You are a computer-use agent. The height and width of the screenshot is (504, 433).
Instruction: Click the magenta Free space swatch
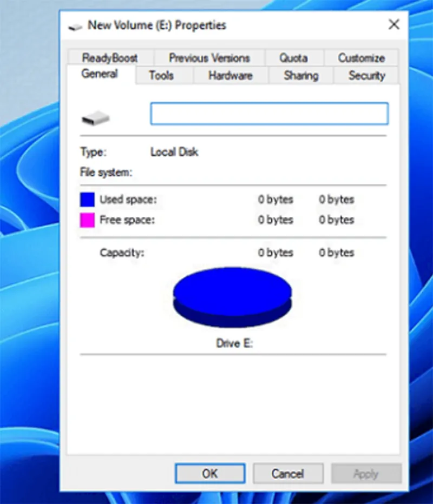click(x=87, y=220)
